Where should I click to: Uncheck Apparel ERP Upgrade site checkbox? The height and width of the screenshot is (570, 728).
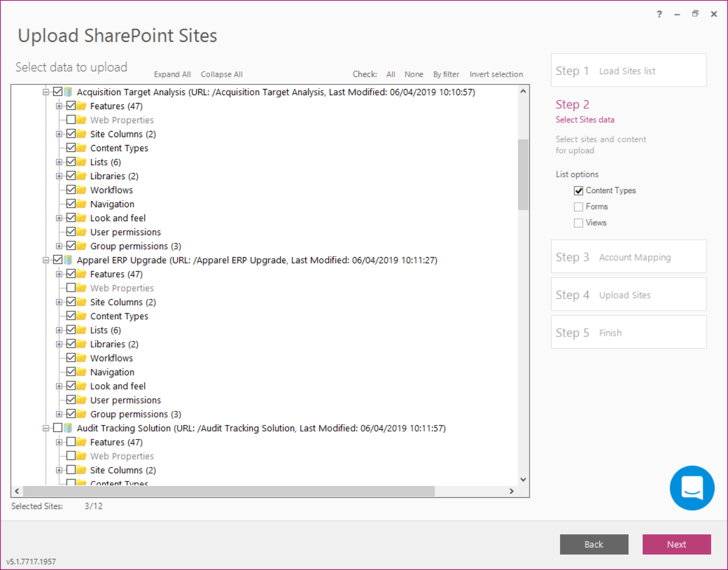click(x=58, y=260)
